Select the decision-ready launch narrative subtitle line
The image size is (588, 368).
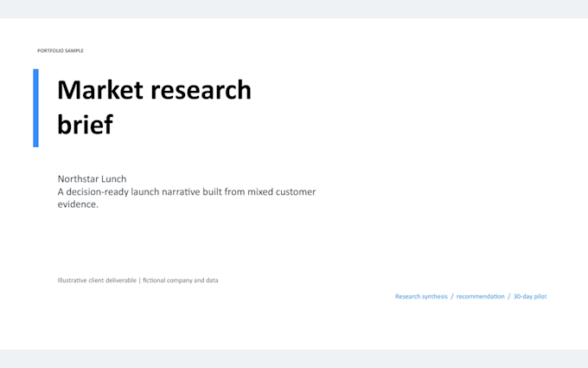(187, 192)
